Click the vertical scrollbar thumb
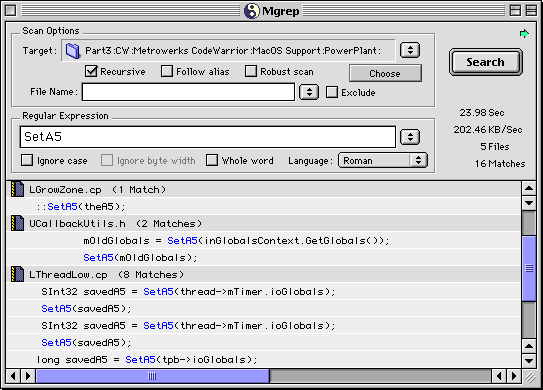 [529, 268]
